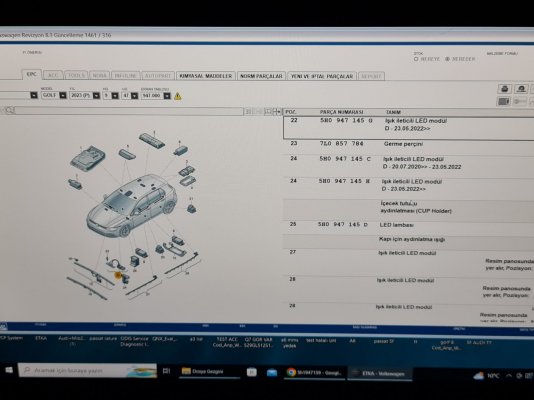Screen dimensions: 534x400
Task: Click the yellow warning triangle icon
Action: tap(178, 96)
